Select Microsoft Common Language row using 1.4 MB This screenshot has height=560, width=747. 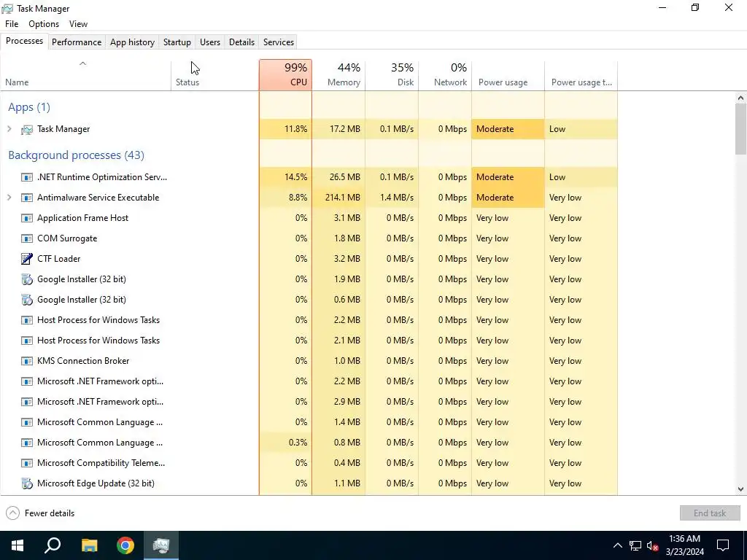click(x=309, y=422)
